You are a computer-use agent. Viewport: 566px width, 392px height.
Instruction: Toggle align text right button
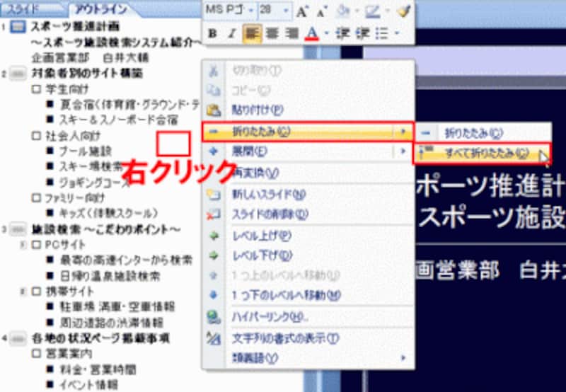click(x=291, y=33)
